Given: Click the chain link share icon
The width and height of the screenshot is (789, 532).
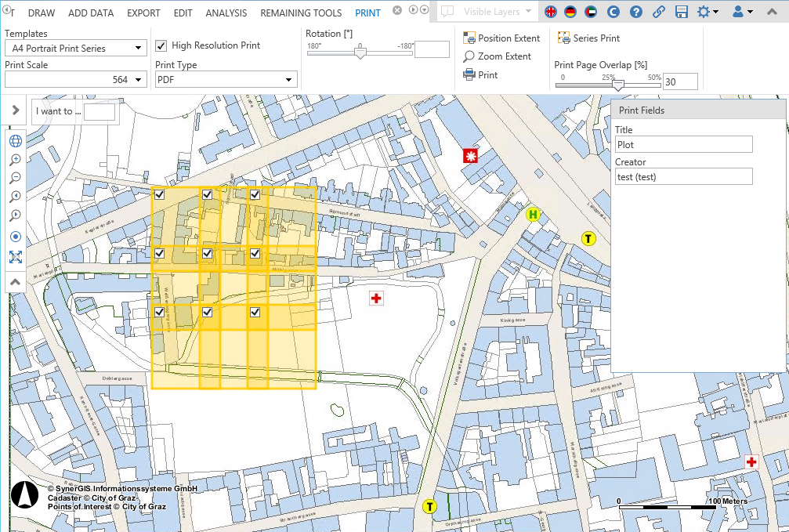Looking at the screenshot, I should pos(659,13).
